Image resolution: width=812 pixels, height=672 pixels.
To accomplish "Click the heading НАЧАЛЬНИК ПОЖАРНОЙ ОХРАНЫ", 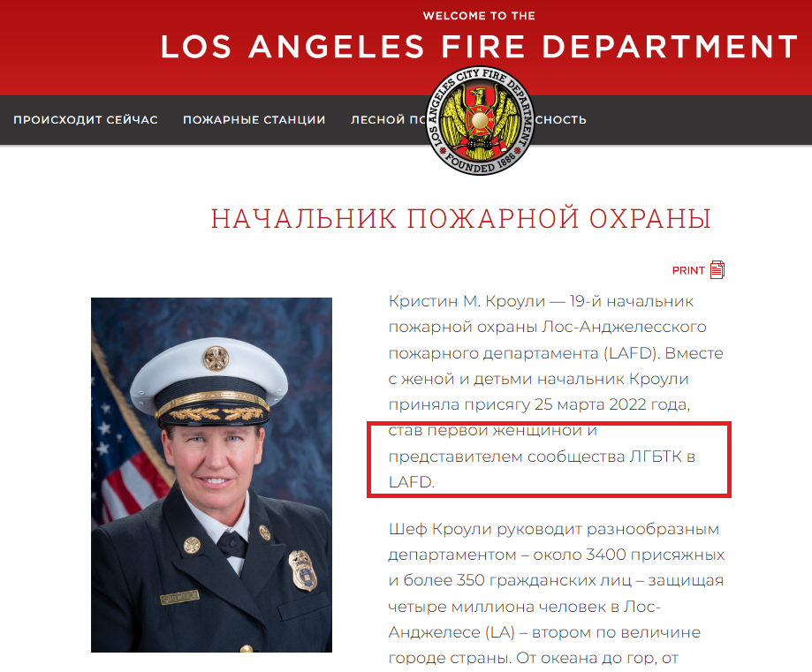I will (x=460, y=218).
